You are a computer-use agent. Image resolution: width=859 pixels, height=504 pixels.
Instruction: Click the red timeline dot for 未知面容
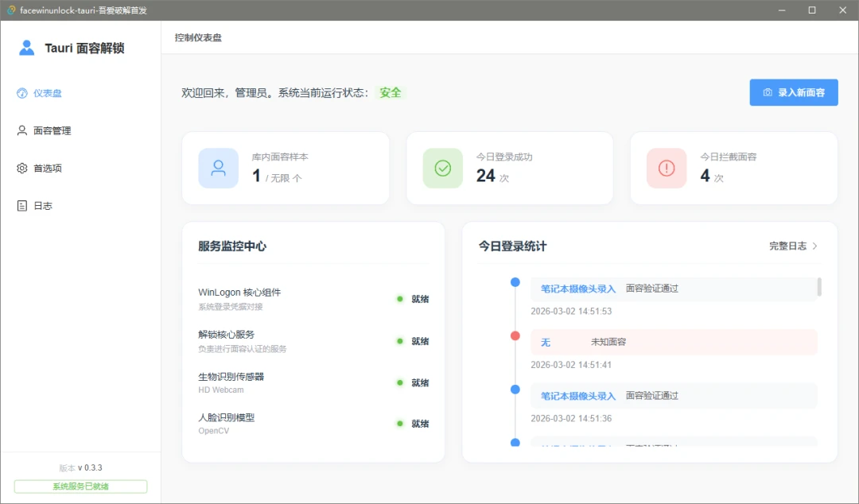coord(515,335)
